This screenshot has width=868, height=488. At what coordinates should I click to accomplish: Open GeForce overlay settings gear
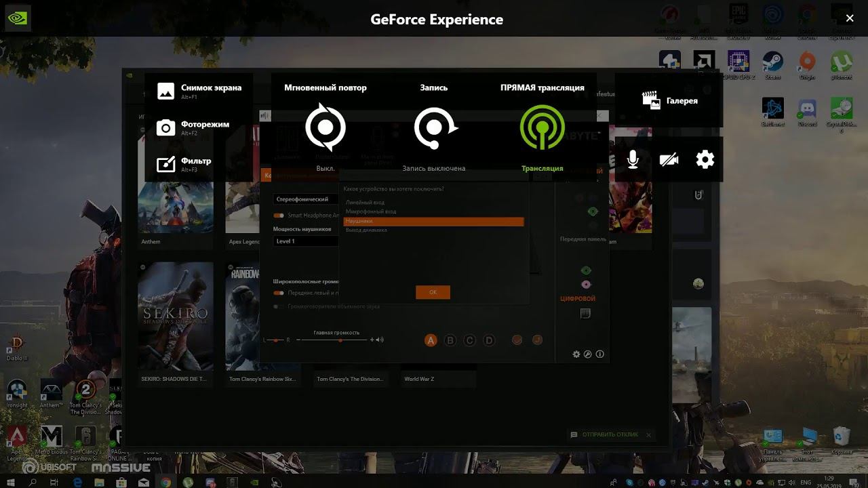pos(705,159)
